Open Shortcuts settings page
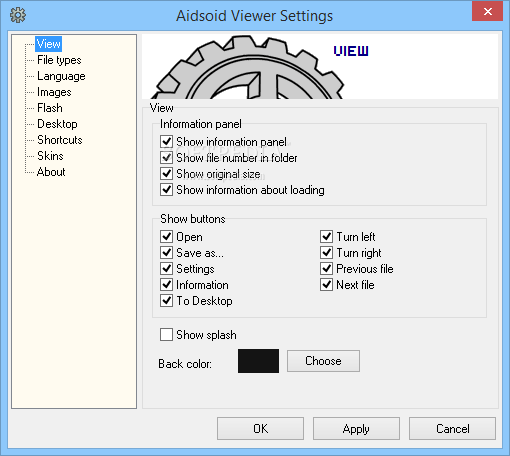The height and width of the screenshot is (456, 510). (60, 140)
